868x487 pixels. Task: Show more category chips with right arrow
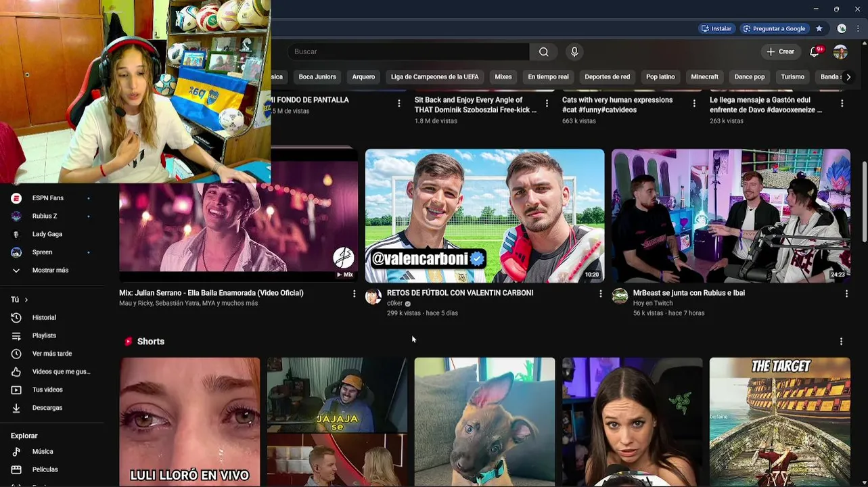point(848,77)
